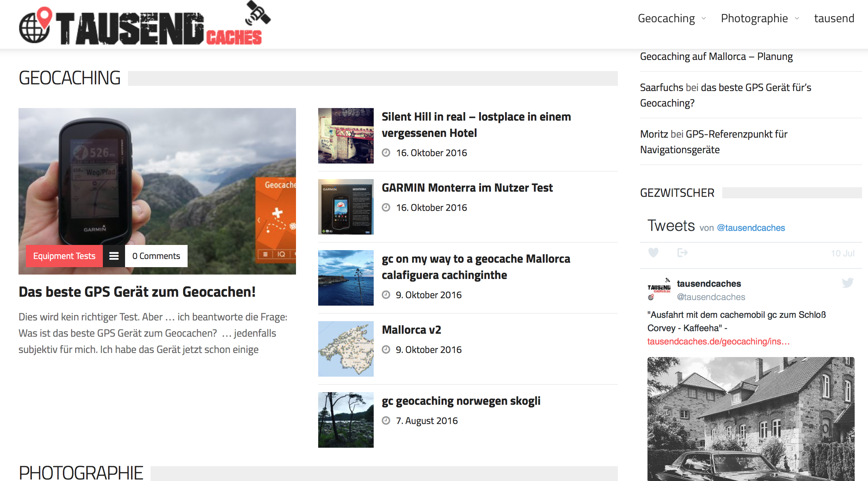Open the Geocaching navigation menu
The width and height of the screenshot is (868, 481).
[x=666, y=18]
